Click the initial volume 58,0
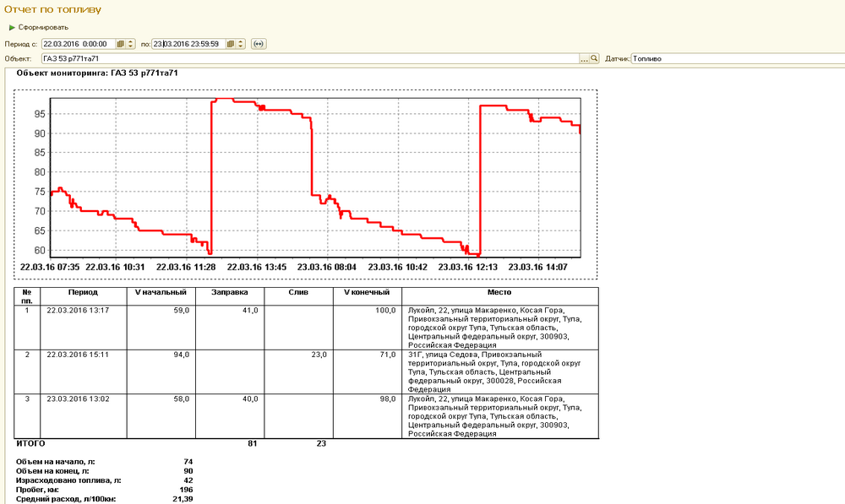Image resolution: width=845 pixels, height=504 pixels. [x=181, y=399]
